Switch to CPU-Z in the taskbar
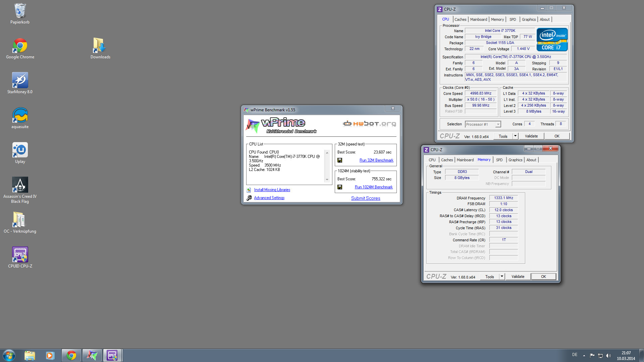The height and width of the screenshot is (362, 644). pos(112,355)
